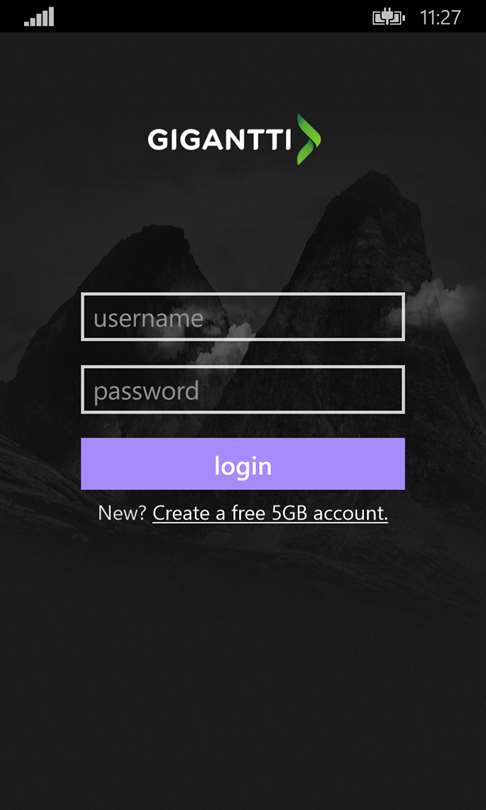The image size is (486, 810).
Task: Click the purple login button
Action: click(x=243, y=464)
